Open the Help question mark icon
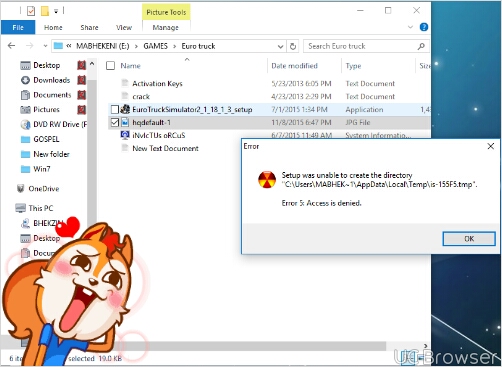The height and width of the screenshot is (367, 502). (424, 27)
